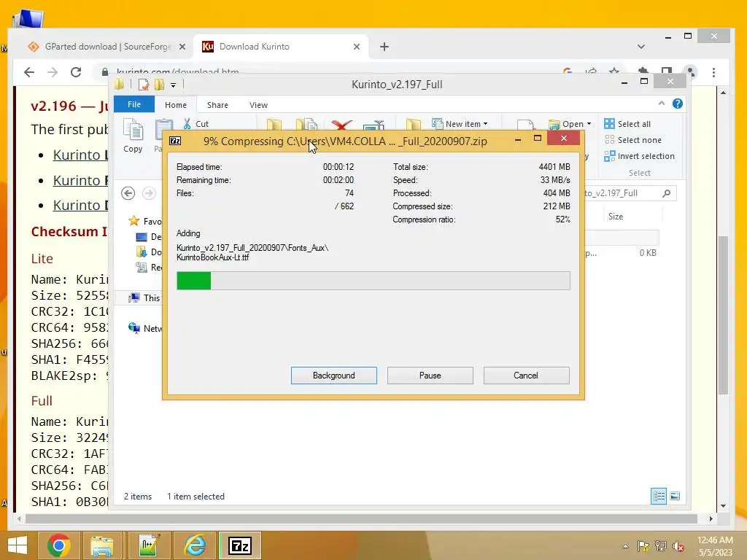Switch to the View ribbon tab

258,105
